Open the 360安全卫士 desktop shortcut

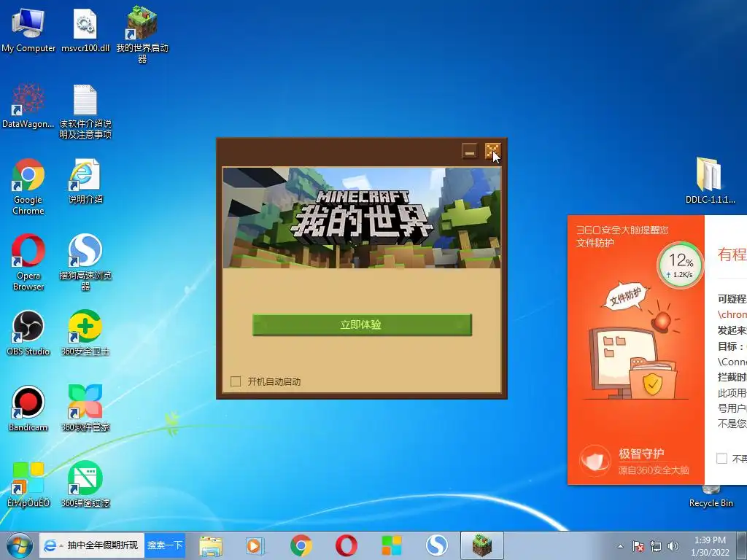[x=85, y=332]
